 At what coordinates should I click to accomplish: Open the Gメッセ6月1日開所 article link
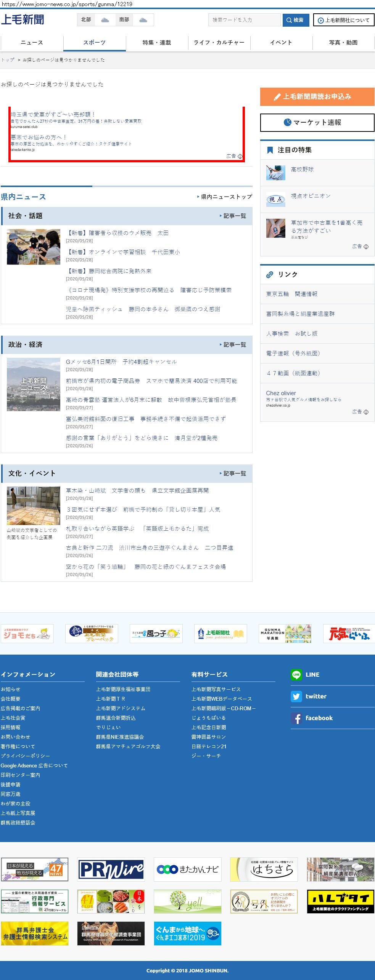click(x=121, y=362)
